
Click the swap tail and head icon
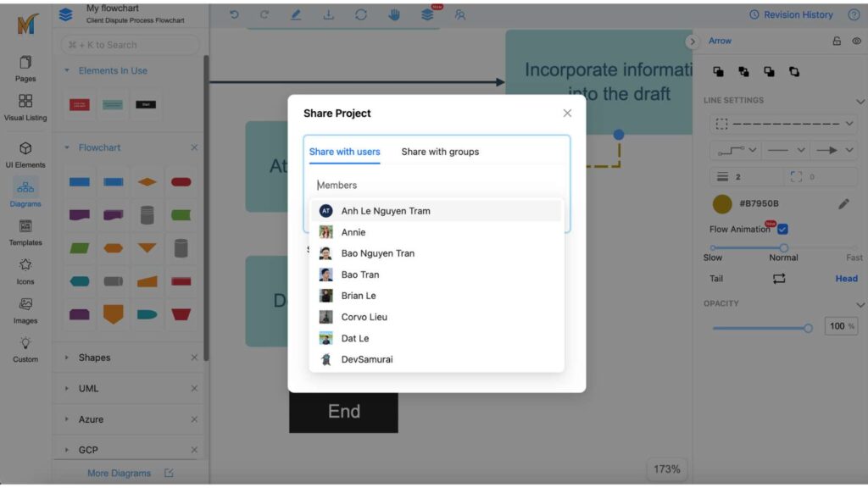click(x=779, y=279)
